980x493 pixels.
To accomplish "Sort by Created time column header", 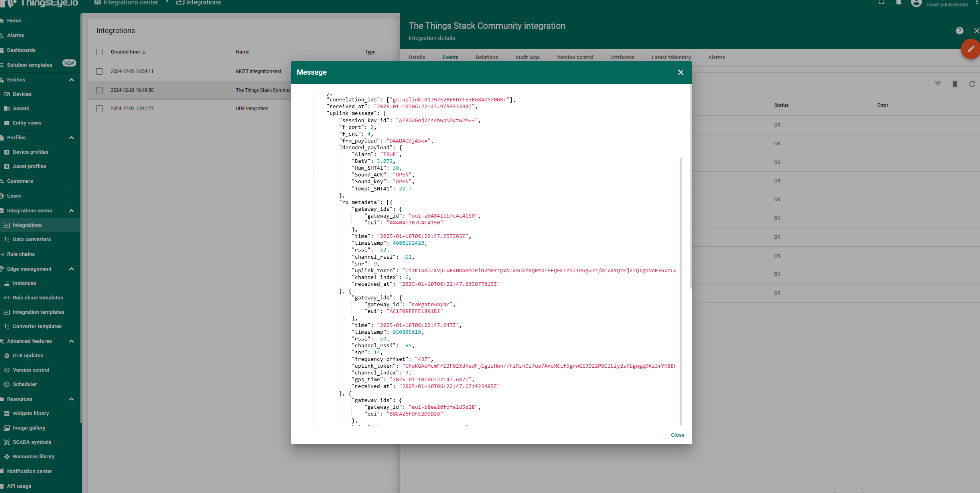I will pyautogui.click(x=128, y=52).
